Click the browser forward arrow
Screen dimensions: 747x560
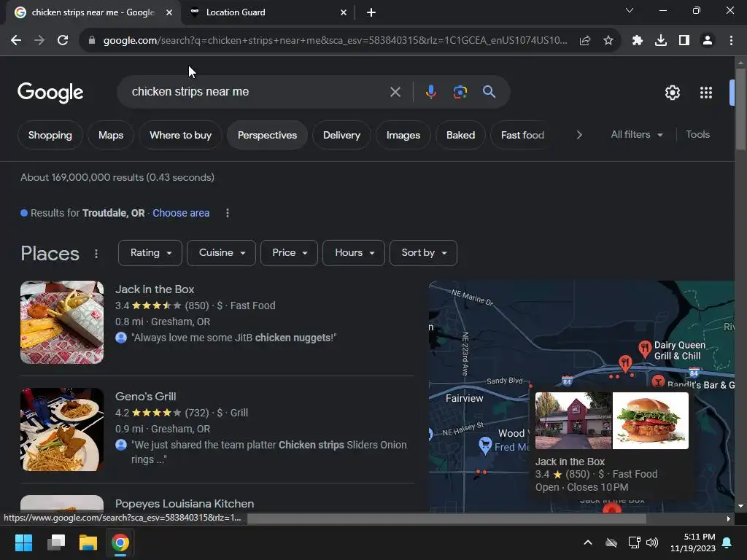[39, 41]
